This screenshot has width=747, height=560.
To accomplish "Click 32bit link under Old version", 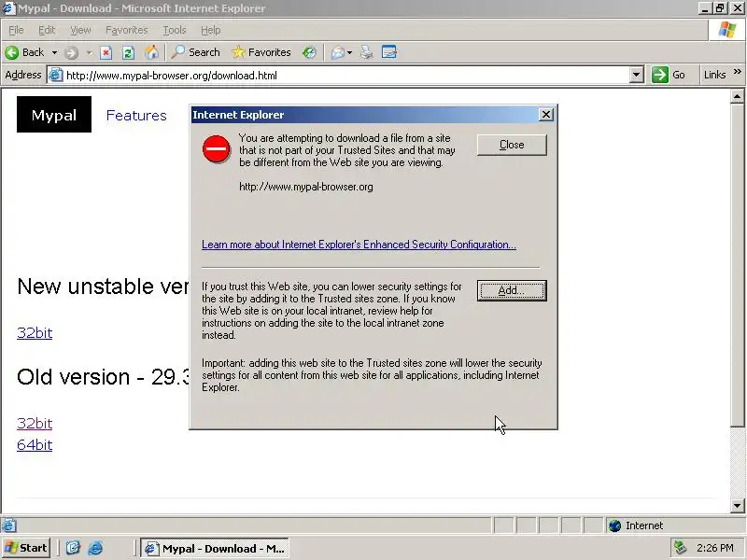I will [x=35, y=424].
